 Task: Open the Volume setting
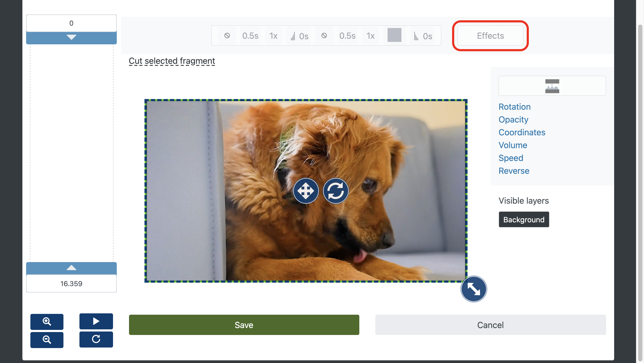coord(513,145)
